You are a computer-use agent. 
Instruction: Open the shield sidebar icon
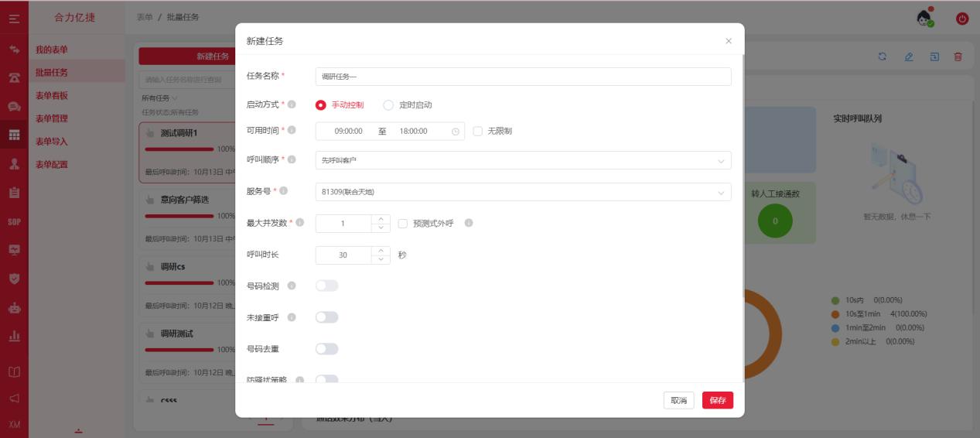[x=14, y=278]
